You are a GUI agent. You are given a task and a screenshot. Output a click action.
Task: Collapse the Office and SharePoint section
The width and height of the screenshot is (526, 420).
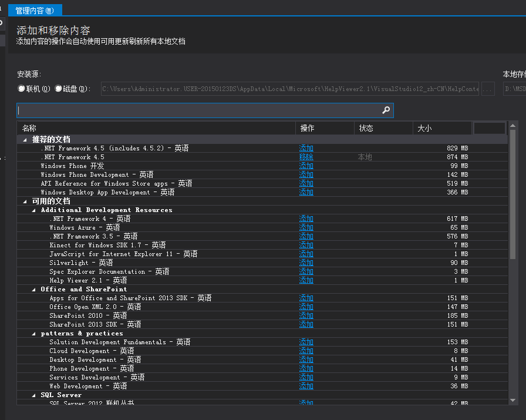(x=33, y=290)
